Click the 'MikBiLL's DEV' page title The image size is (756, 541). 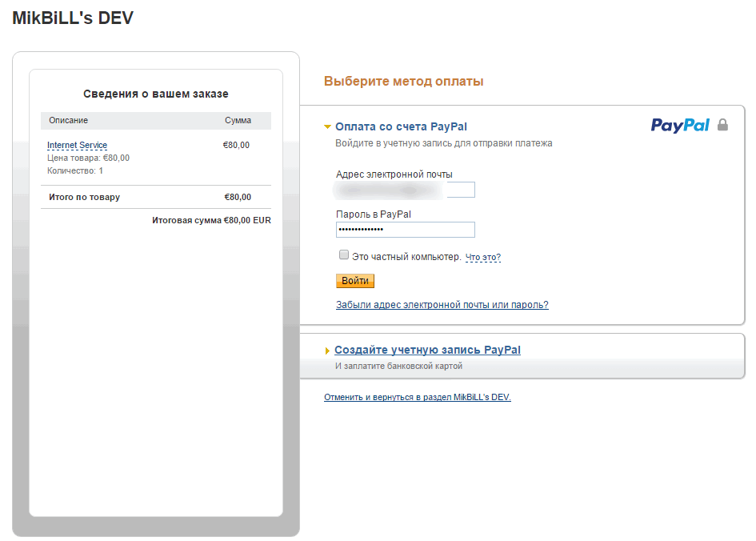tap(73, 18)
